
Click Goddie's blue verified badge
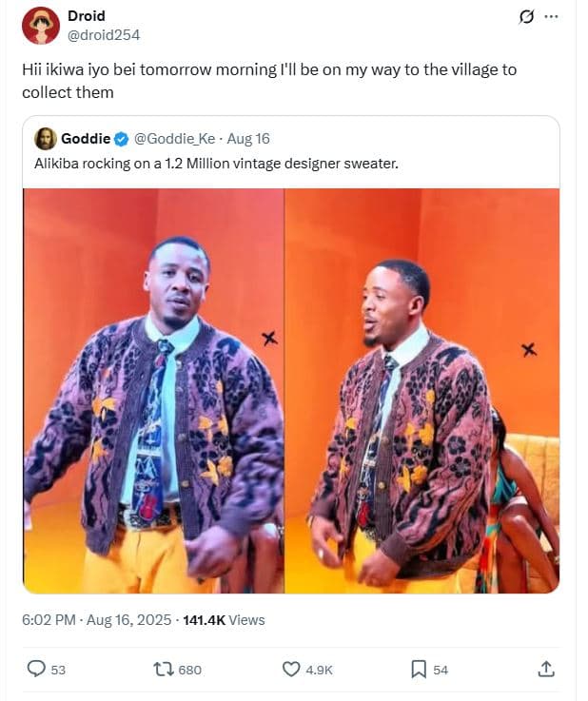pos(122,139)
